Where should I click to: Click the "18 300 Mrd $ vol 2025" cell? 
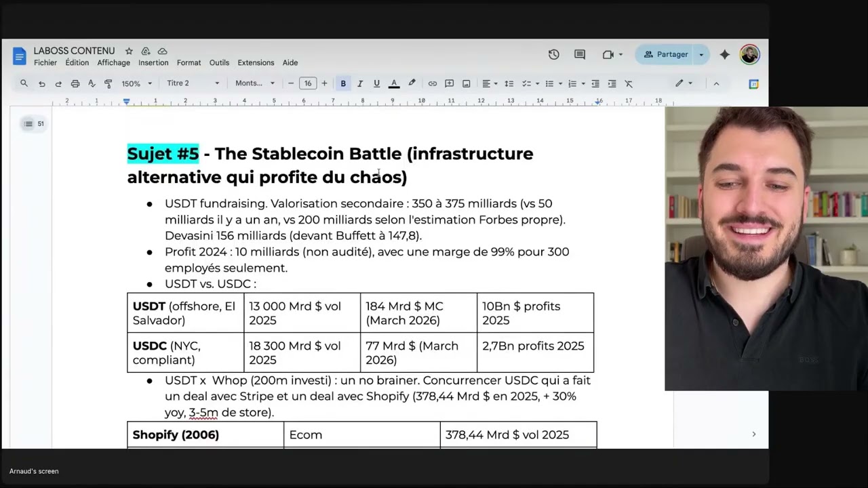302,352
